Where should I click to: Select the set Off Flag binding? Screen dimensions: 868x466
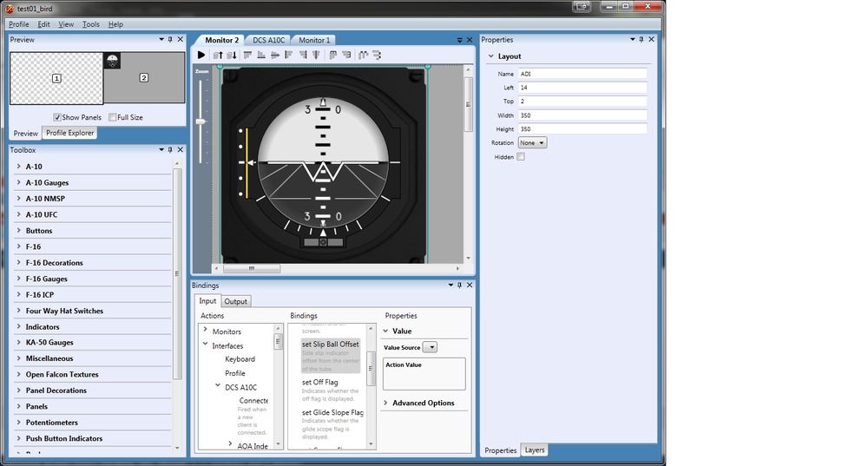(320, 382)
